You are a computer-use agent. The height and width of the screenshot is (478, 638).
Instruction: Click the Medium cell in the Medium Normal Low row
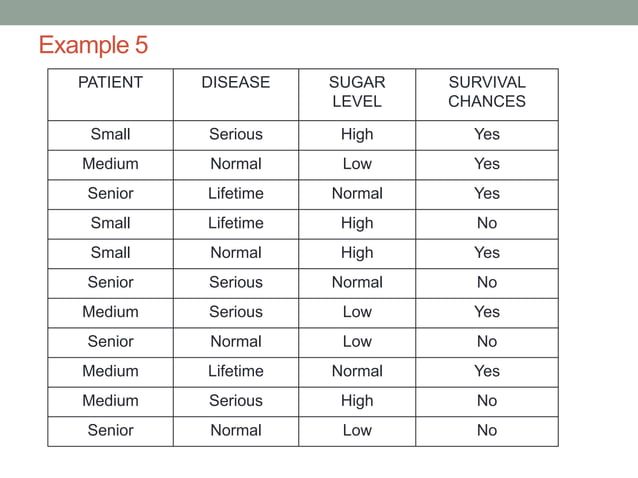coord(110,164)
